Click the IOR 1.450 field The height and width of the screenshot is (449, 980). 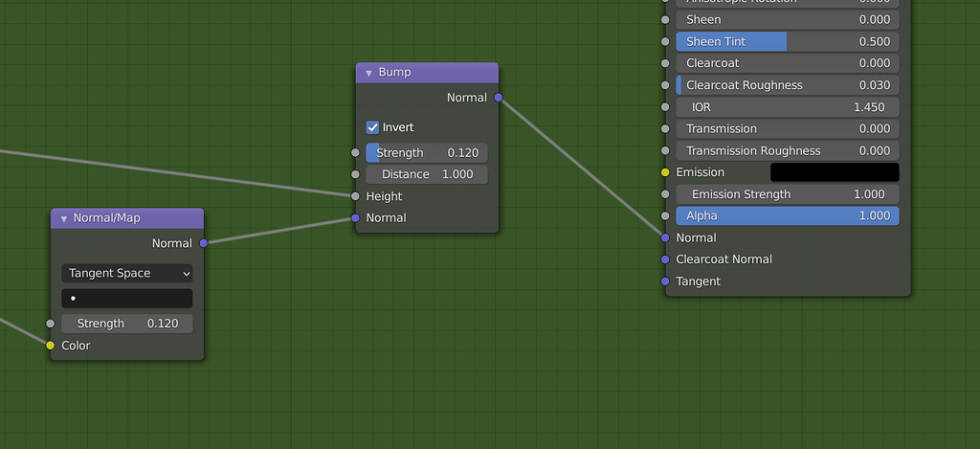[x=788, y=107]
